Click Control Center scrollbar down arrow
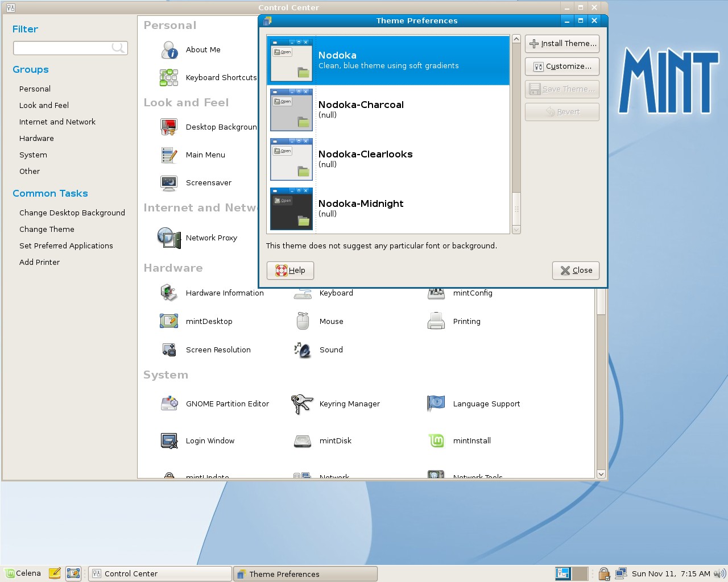The width and height of the screenshot is (728, 582). [x=601, y=474]
